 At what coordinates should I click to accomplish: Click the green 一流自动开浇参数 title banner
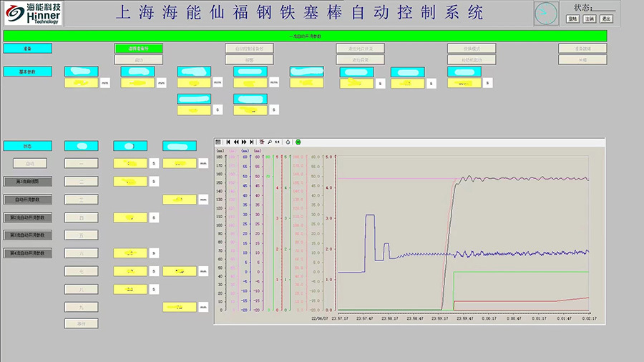305,36
